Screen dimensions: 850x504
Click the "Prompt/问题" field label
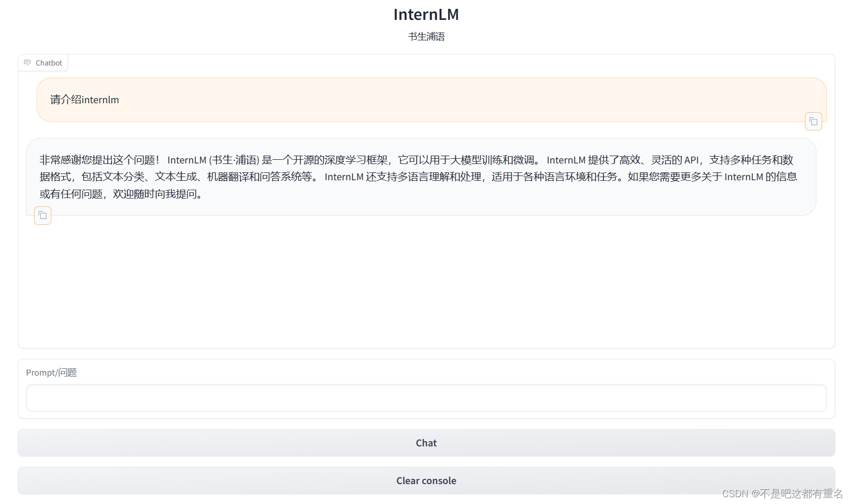coord(51,372)
